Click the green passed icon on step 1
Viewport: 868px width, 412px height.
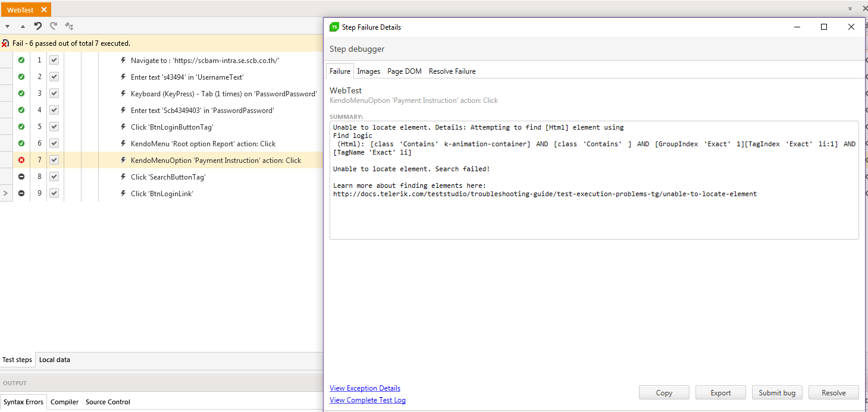(x=21, y=60)
